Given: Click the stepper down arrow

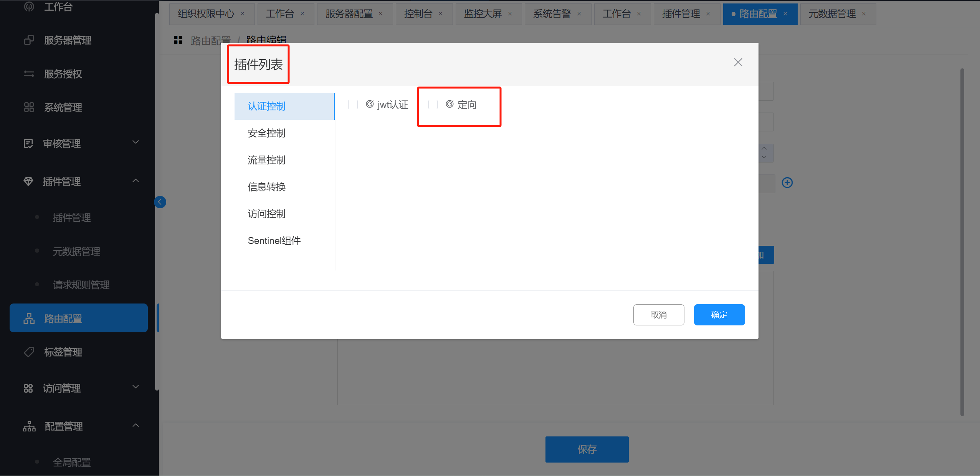Looking at the screenshot, I should coord(764,157).
